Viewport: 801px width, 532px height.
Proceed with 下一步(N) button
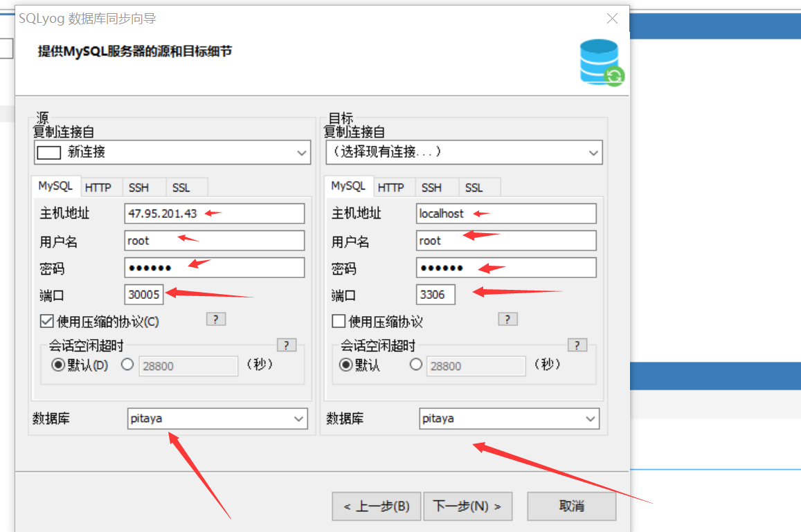click(x=467, y=506)
